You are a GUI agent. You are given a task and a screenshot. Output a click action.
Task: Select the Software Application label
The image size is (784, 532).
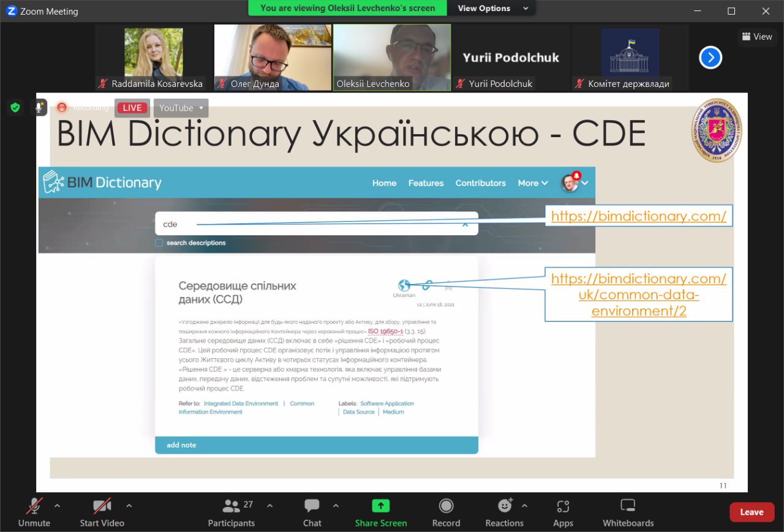pos(387,403)
